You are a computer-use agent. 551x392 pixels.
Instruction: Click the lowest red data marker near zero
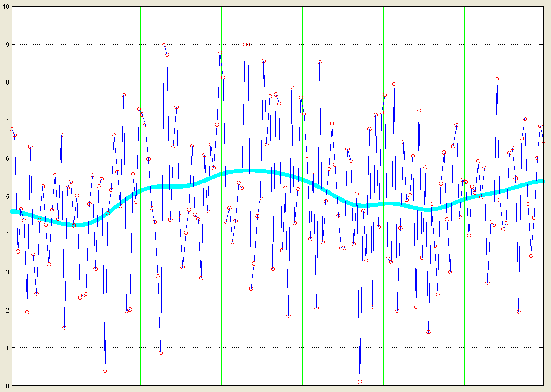360,382
